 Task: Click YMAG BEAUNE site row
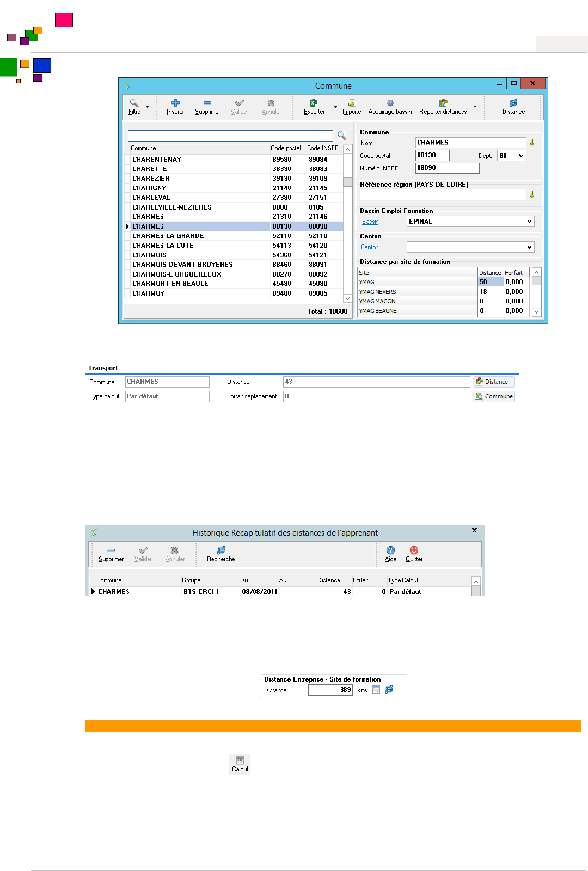click(417, 311)
